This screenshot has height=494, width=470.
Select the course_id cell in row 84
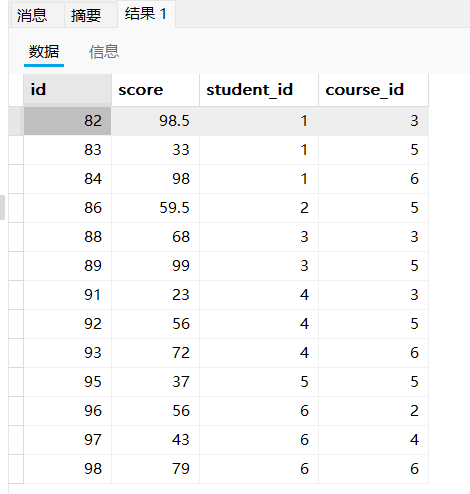[373, 179]
